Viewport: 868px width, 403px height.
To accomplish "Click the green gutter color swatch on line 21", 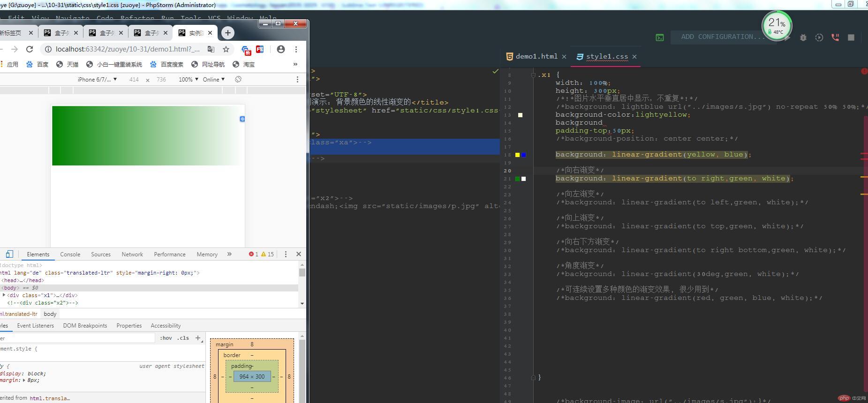I will (x=518, y=179).
